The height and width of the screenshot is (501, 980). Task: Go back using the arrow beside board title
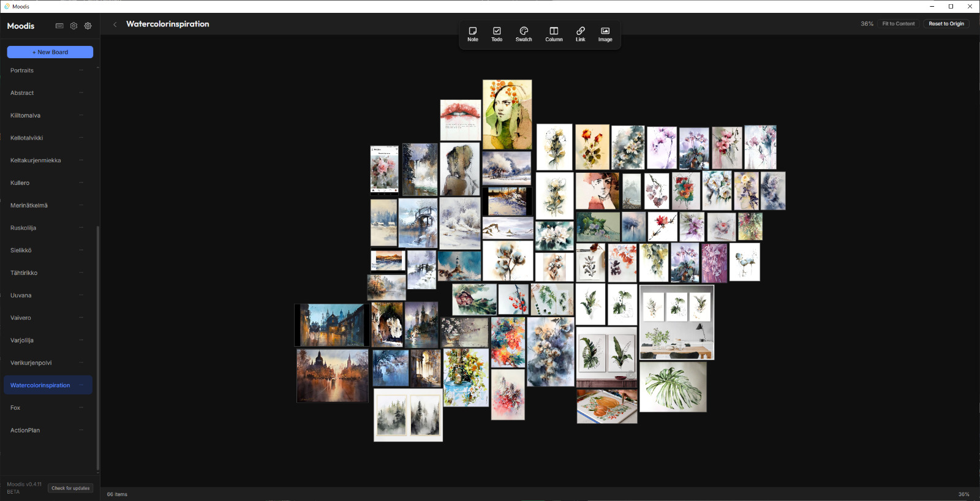(115, 24)
